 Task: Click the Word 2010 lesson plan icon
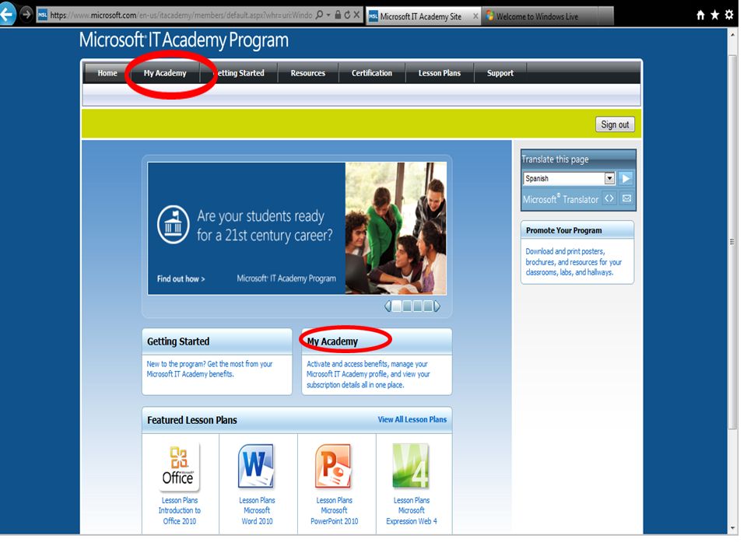[257, 466]
